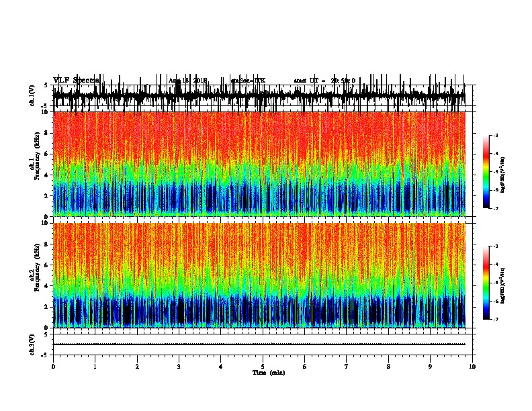
Task: Click time axis tick label '5'
Action: tap(263, 367)
